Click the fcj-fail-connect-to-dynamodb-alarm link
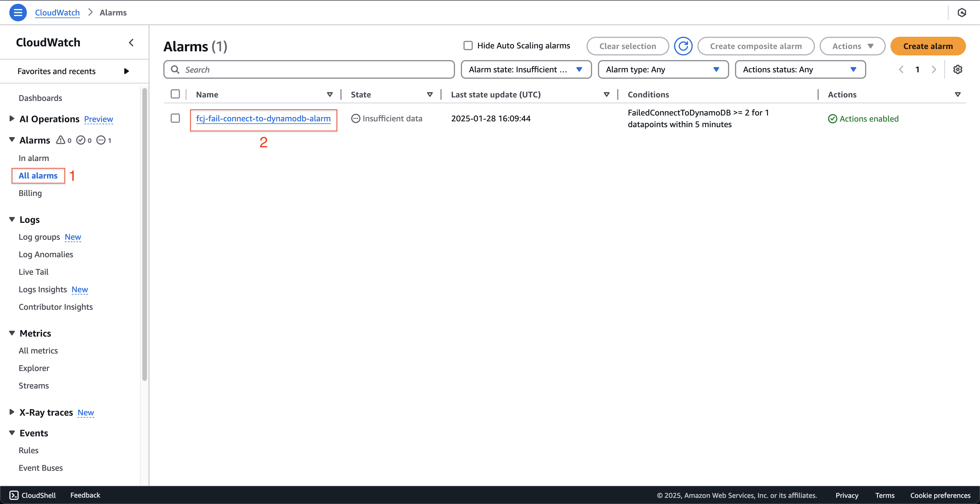This screenshot has height=504, width=980. tap(263, 118)
